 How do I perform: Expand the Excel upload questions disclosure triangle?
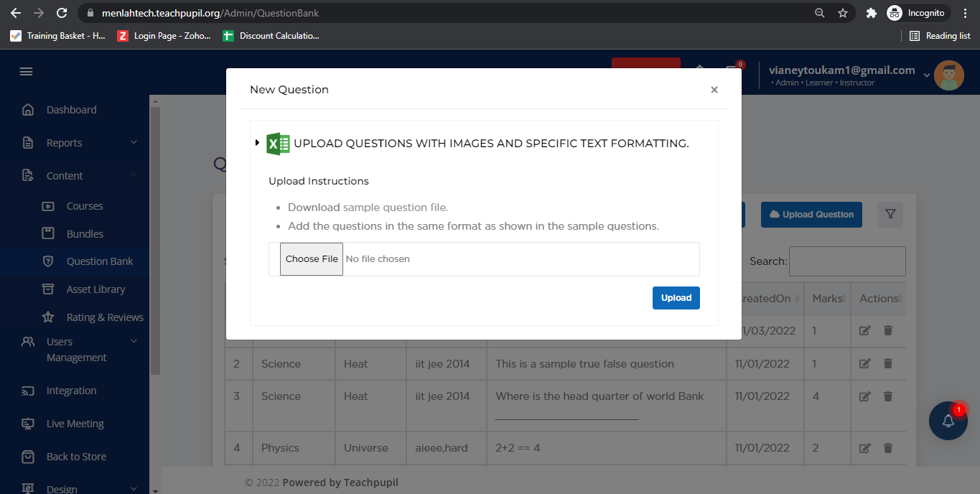point(257,143)
